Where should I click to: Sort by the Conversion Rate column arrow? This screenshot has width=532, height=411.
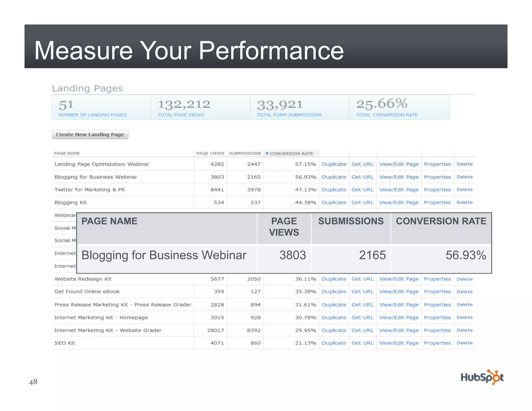(267, 154)
